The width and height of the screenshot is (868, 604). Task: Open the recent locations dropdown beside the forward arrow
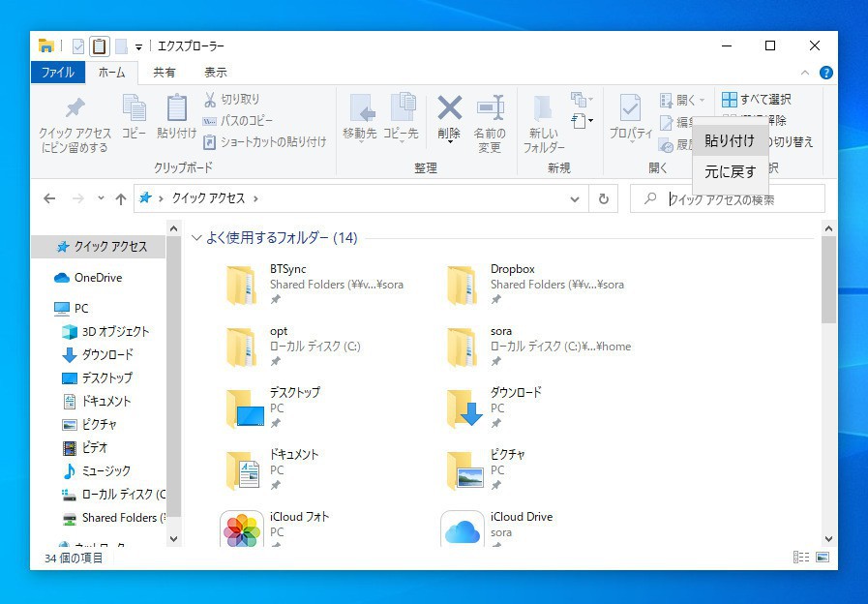pyautogui.click(x=101, y=198)
